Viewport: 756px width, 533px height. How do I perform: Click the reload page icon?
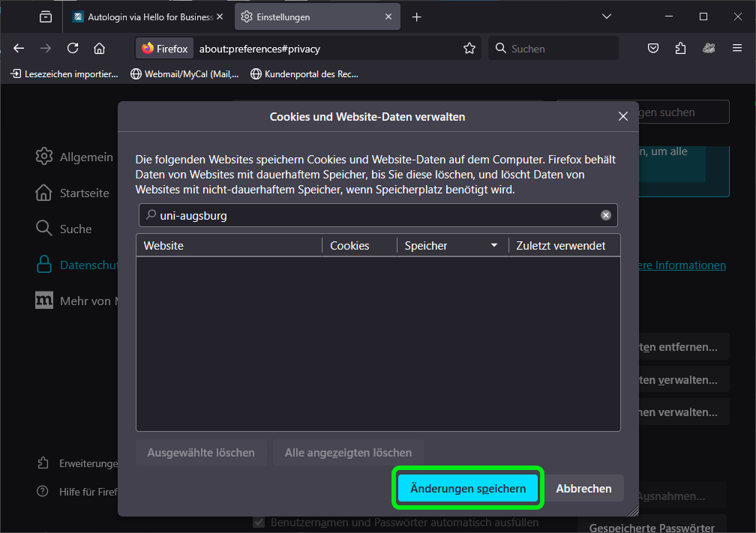[73, 49]
